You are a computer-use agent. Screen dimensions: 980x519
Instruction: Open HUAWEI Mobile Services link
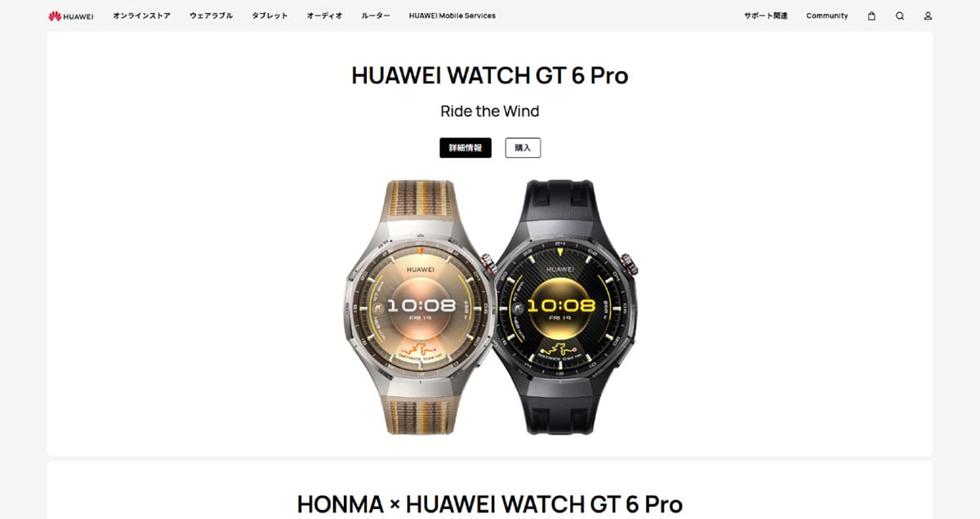pyautogui.click(x=452, y=16)
